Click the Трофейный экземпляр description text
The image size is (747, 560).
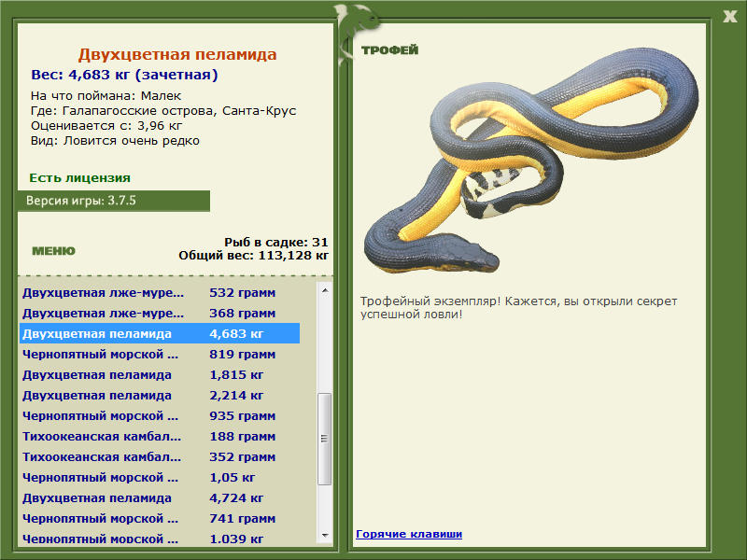[x=518, y=308]
